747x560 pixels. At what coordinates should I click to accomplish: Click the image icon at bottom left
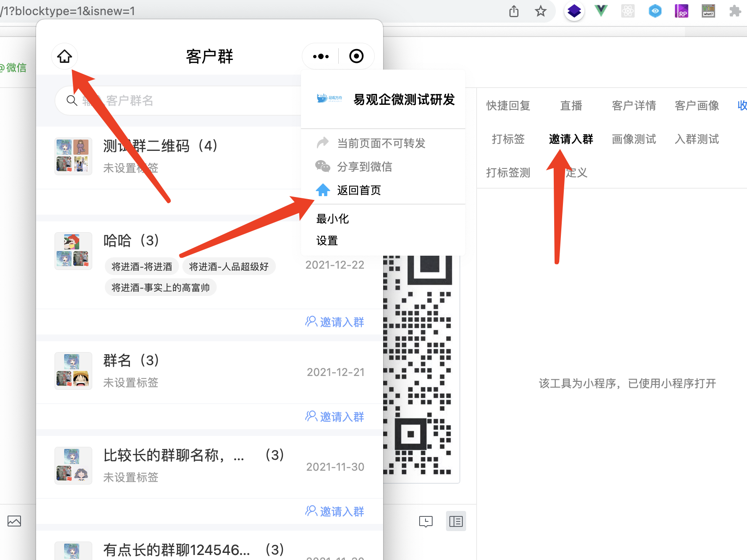[14, 521]
